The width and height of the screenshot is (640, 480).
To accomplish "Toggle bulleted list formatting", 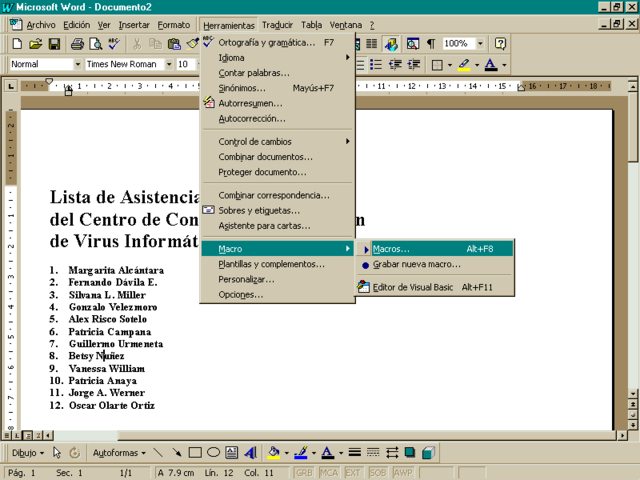I will click(376, 64).
